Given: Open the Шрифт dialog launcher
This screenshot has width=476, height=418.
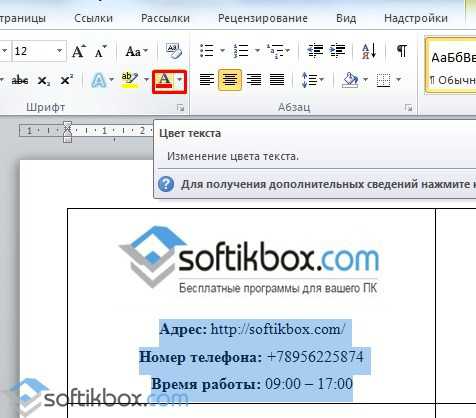Looking at the screenshot, I should coord(180,108).
